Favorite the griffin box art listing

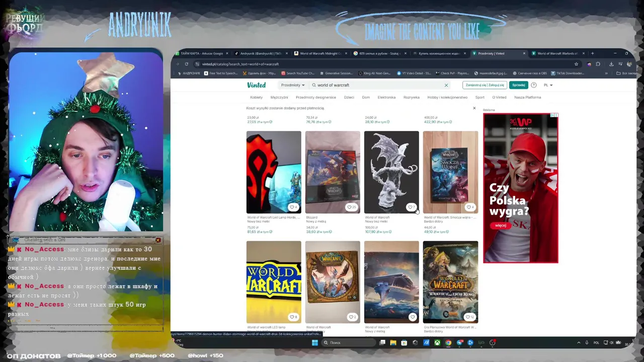point(351,317)
